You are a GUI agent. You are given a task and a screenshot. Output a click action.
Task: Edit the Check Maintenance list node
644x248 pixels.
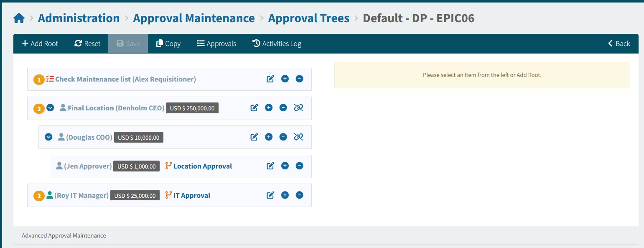[x=270, y=79]
